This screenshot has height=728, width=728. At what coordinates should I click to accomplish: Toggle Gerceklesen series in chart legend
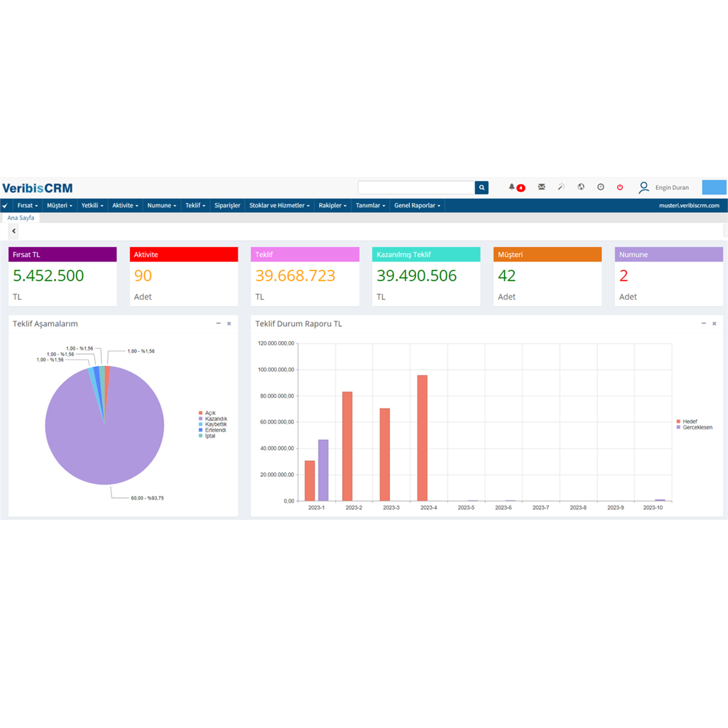point(695,427)
